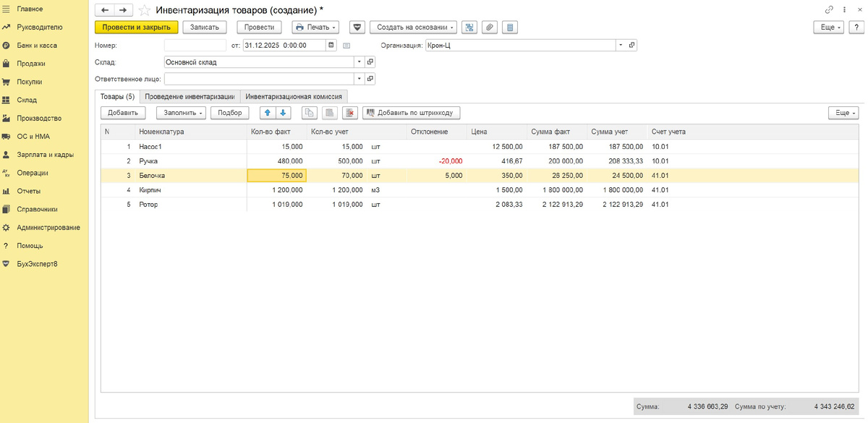Open the Склад record with the open icon
Viewport: 868px width, 423px height.
370,62
